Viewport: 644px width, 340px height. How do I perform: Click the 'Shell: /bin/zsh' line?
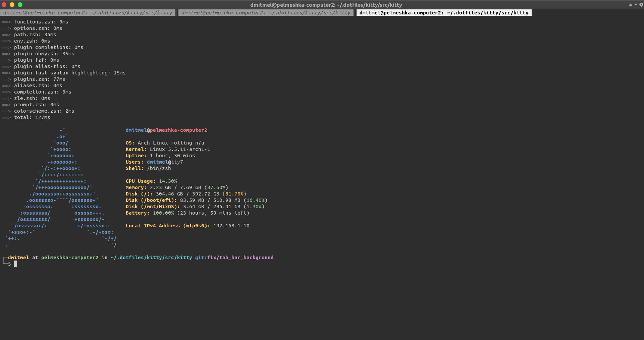pos(148,168)
